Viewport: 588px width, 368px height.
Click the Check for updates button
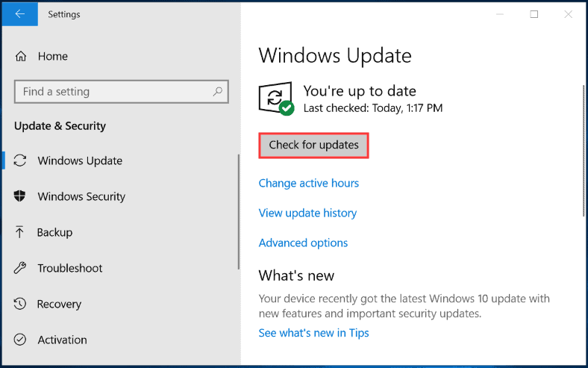click(313, 145)
